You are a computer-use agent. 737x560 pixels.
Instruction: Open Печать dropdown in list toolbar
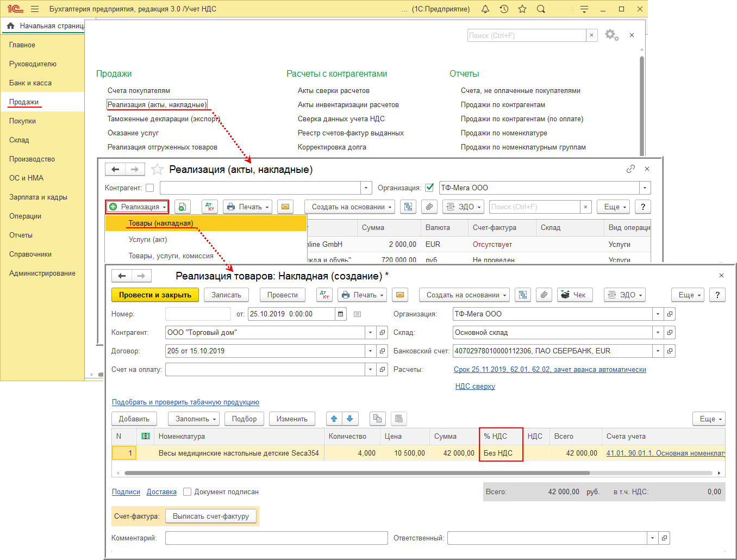pos(247,207)
